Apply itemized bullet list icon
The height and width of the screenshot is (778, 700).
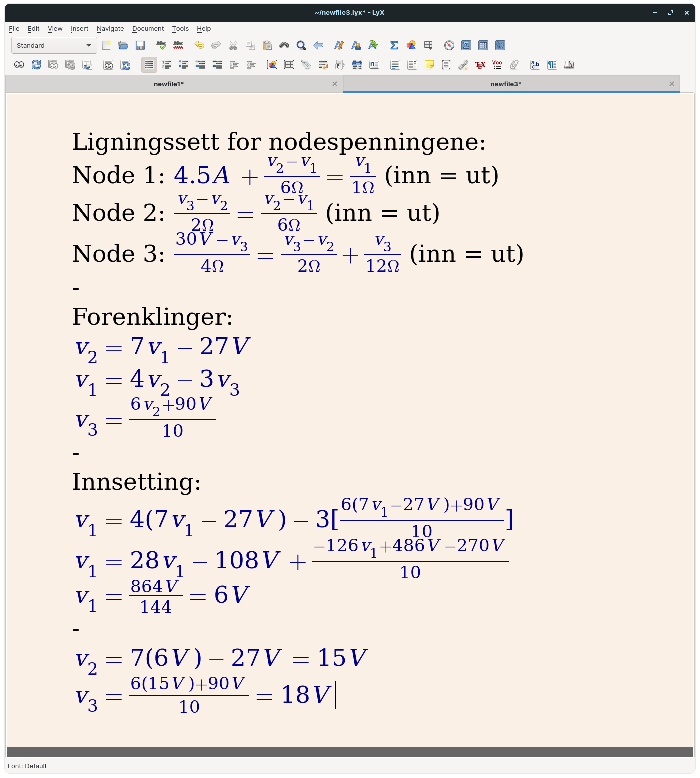[183, 65]
